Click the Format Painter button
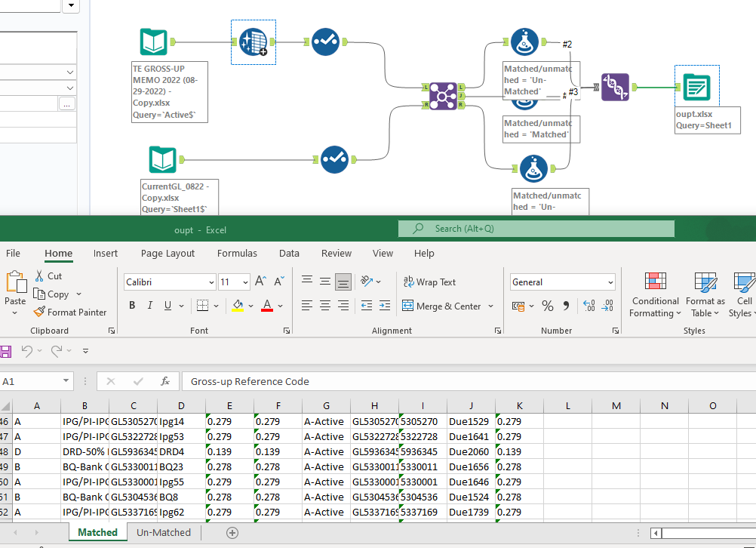Screen dimensions: 756x548 click(70, 312)
